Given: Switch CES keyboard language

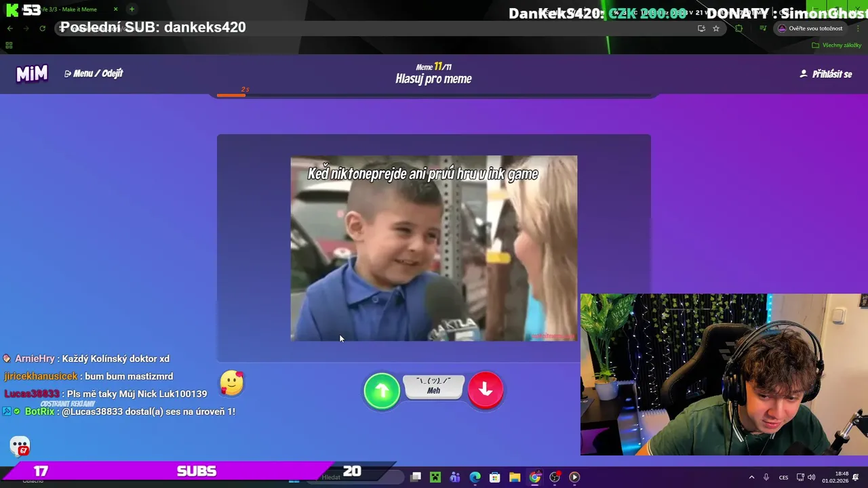Looking at the screenshot, I should [x=784, y=477].
